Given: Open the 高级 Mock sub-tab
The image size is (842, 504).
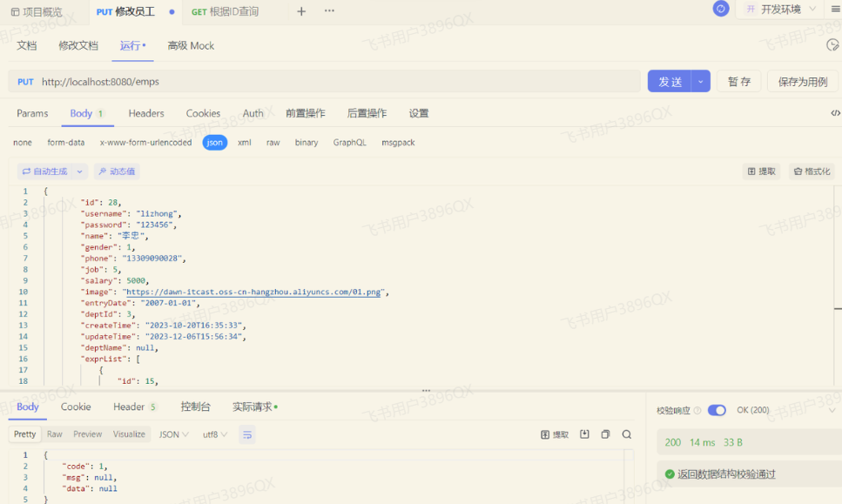Looking at the screenshot, I should 191,45.
